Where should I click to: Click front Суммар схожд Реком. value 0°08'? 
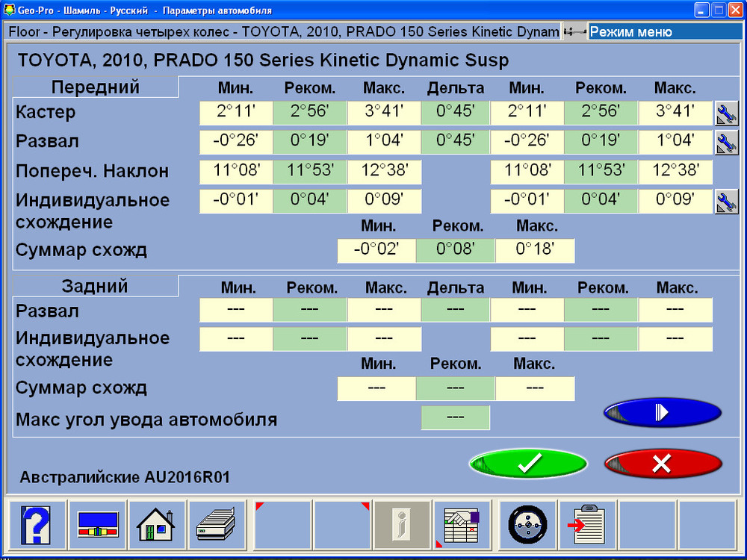click(x=456, y=250)
